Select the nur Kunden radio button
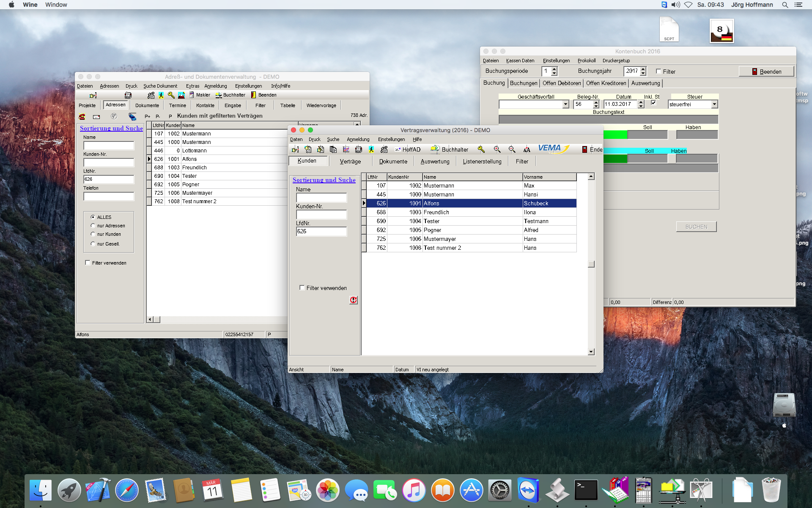This screenshot has height=508, width=812. click(x=93, y=234)
